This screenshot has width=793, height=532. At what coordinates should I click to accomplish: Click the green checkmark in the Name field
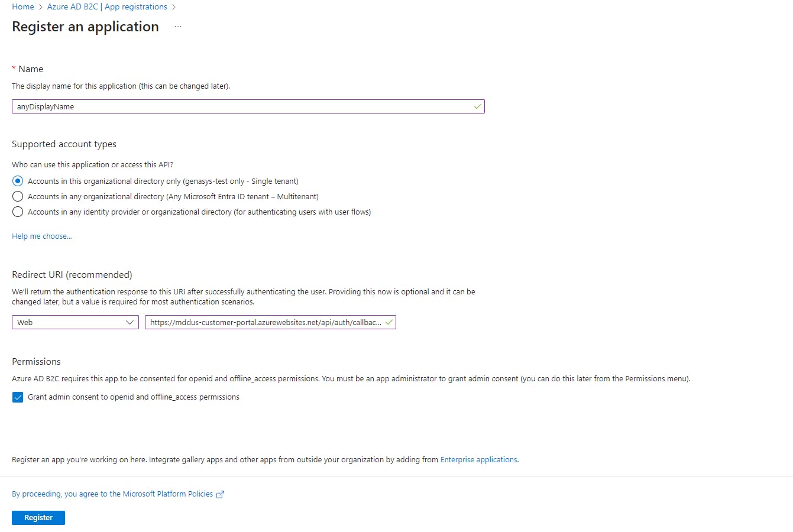point(477,106)
